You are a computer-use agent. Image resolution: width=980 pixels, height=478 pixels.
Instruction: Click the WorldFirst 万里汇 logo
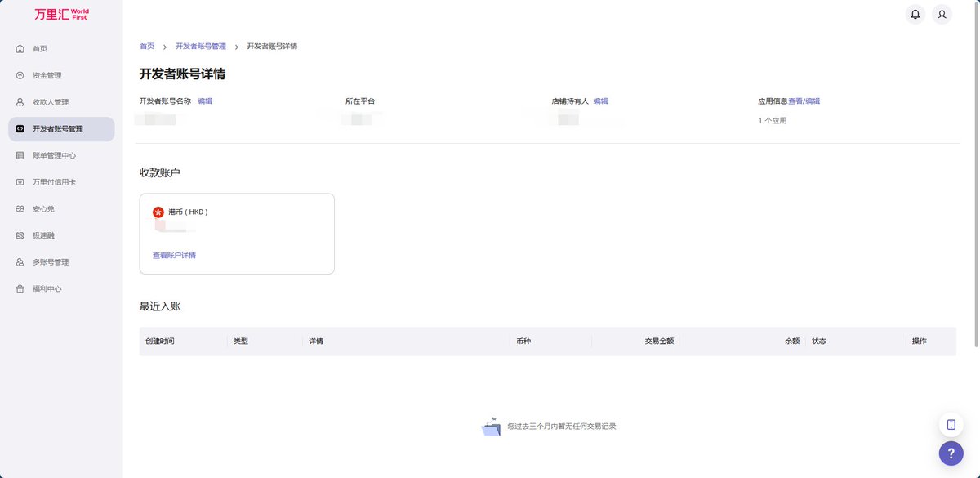(61, 14)
